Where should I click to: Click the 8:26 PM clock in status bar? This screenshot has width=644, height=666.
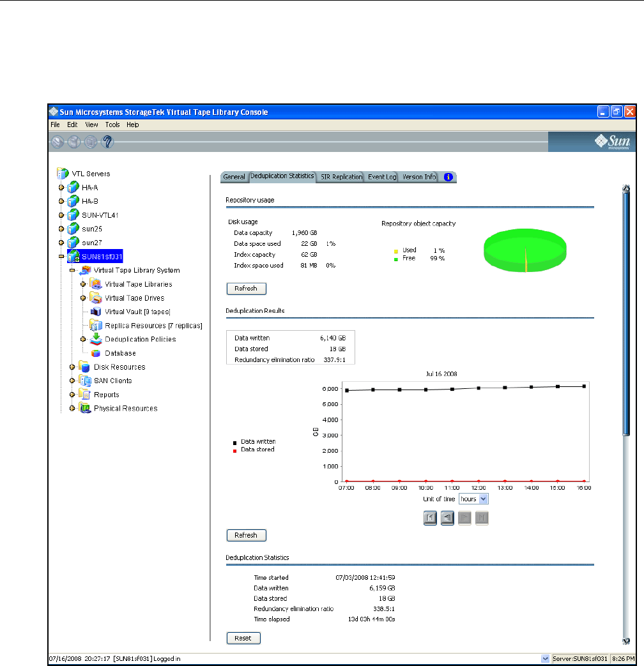(623, 658)
